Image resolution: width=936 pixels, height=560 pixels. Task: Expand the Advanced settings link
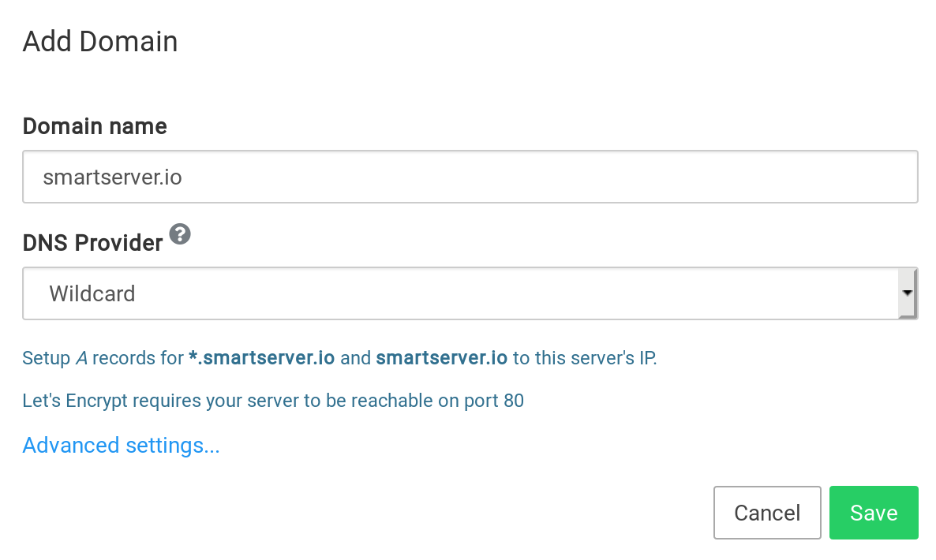coord(121,446)
